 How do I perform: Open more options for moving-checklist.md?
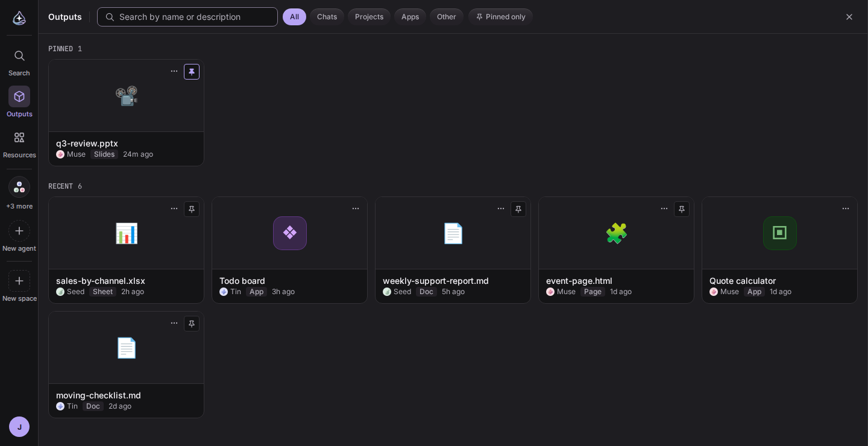click(x=174, y=324)
